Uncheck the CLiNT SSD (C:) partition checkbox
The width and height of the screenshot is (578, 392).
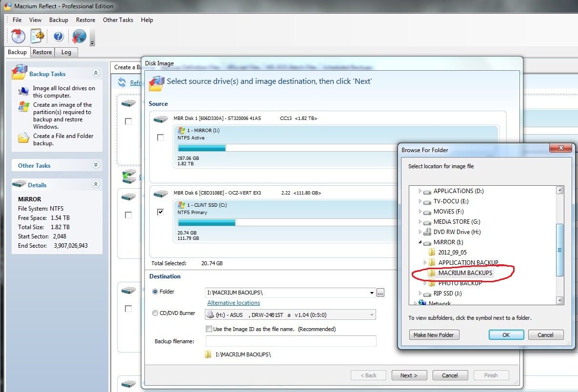[160, 212]
